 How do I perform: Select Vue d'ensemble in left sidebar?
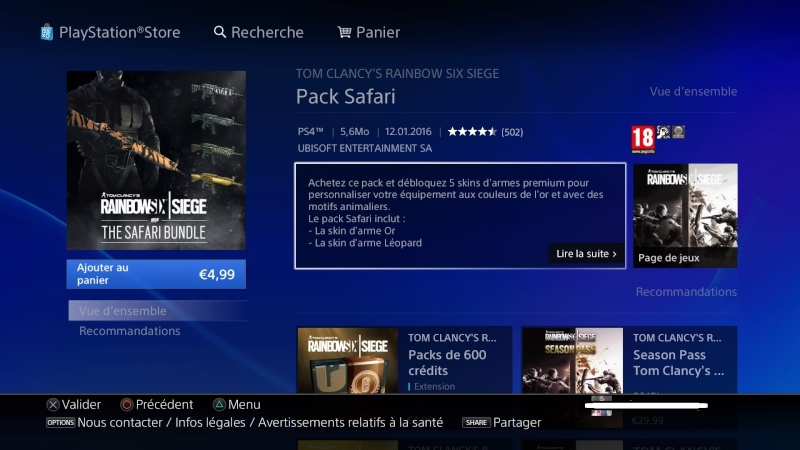click(158, 311)
